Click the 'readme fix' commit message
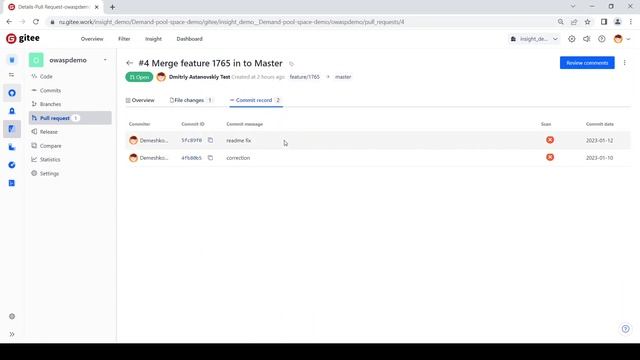Viewport: 640px width, 360px height. coord(239,140)
